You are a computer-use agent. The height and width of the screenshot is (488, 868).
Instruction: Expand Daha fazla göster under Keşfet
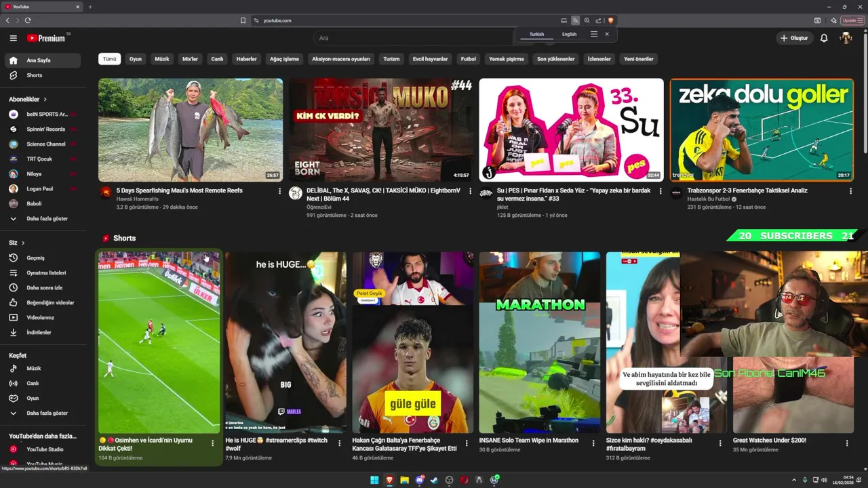[x=43, y=413]
